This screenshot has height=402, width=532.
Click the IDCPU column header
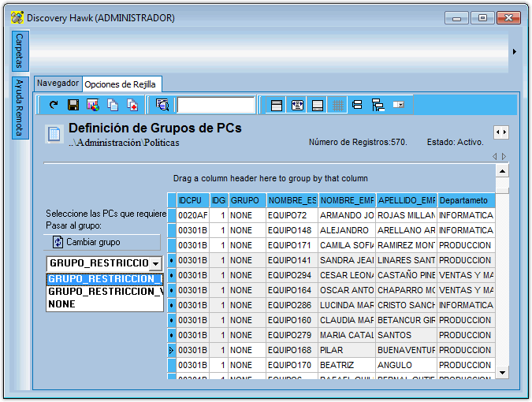click(x=193, y=200)
